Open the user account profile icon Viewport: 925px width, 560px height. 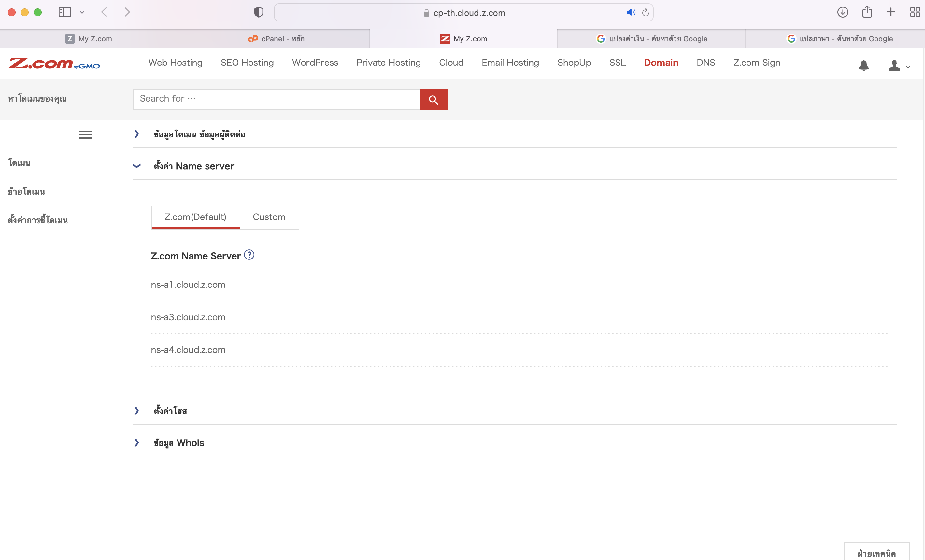(894, 65)
